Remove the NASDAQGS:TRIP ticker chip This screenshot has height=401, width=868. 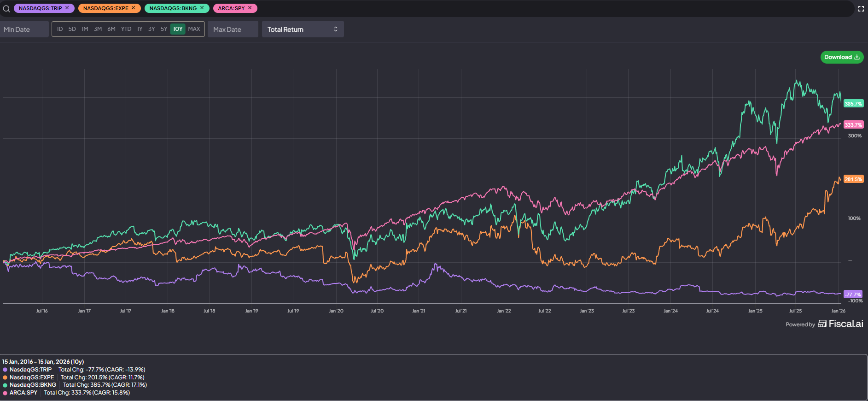(67, 8)
